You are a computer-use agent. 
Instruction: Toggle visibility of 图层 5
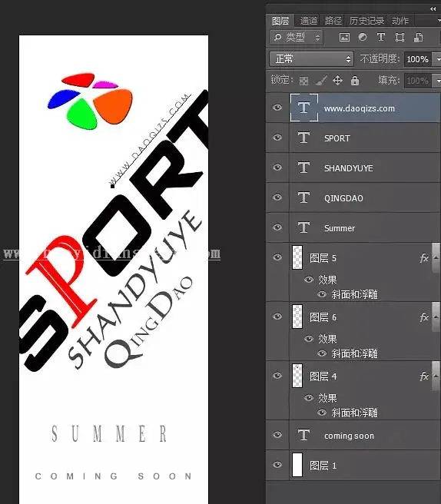277,257
